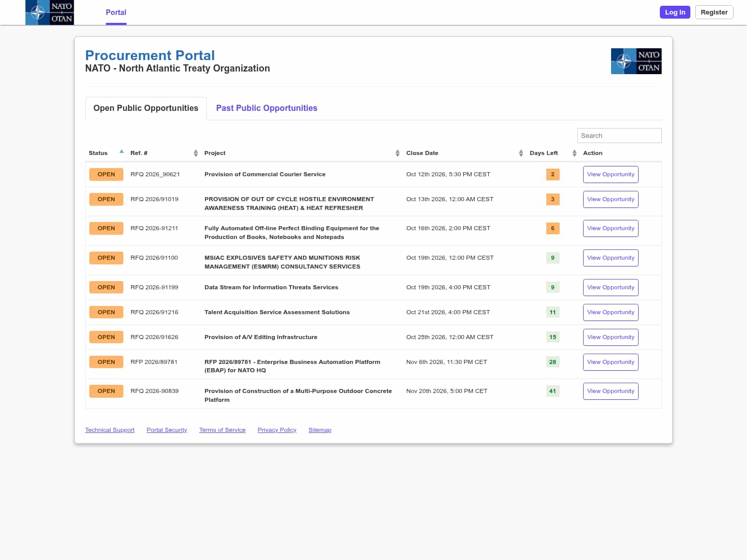747x560 pixels.
Task: Open the Privacy Policy link
Action: pyautogui.click(x=277, y=430)
